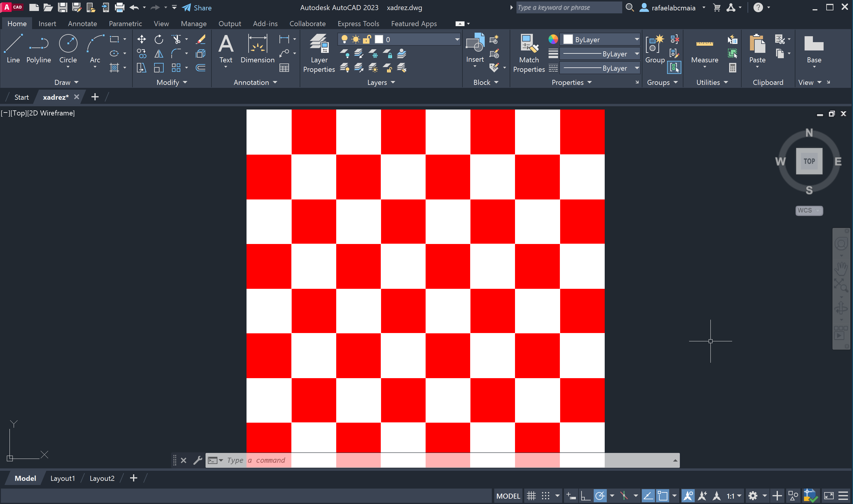
Task: Toggle the drawing grid display in status bar
Action: (531, 496)
